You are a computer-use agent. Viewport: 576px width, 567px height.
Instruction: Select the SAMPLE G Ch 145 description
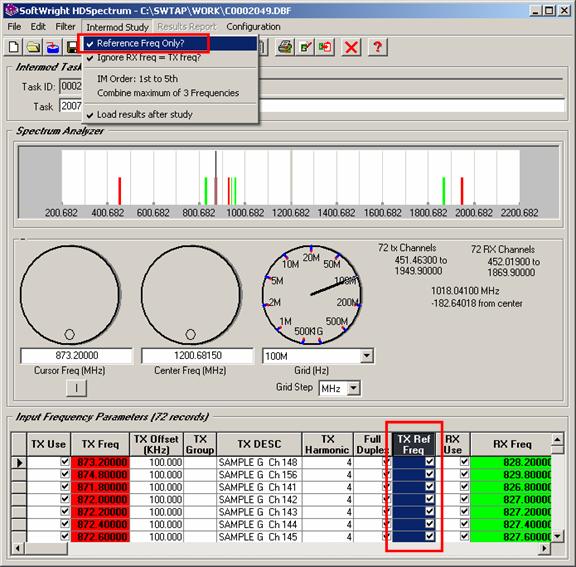click(259, 537)
